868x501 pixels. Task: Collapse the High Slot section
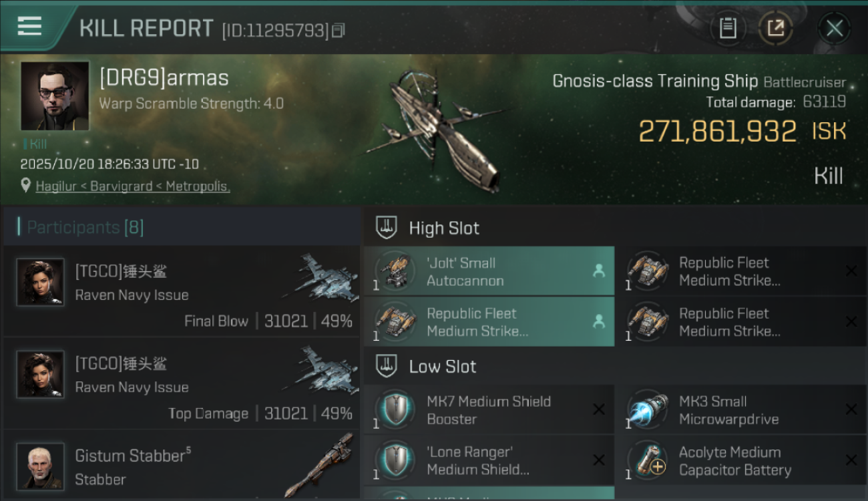pos(387,228)
